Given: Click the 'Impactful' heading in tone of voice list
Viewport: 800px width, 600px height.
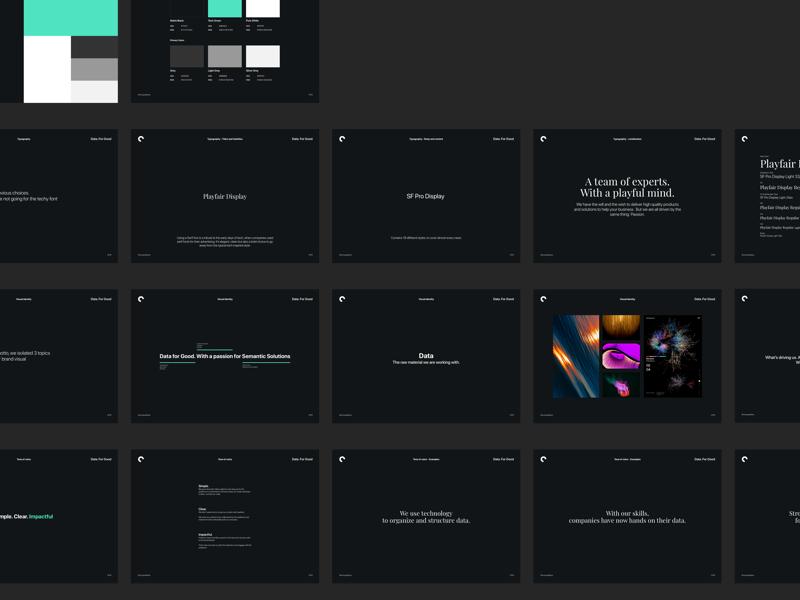Looking at the screenshot, I should click(x=205, y=535).
